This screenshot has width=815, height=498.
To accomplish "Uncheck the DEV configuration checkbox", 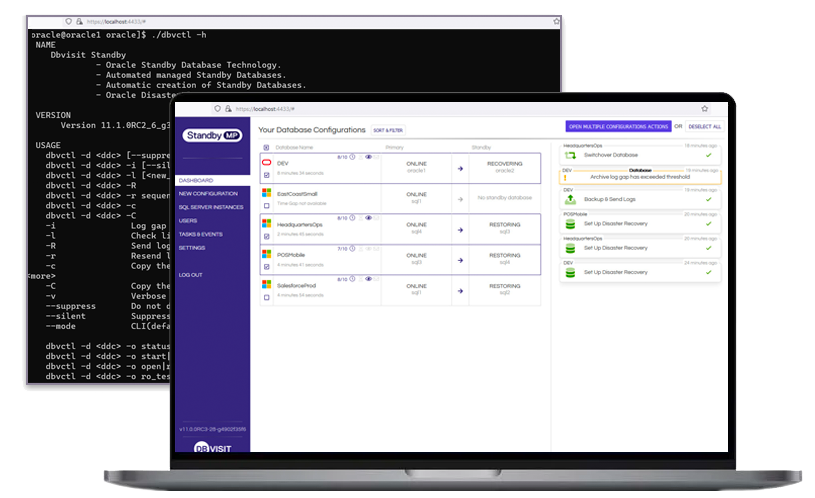I will click(267, 175).
